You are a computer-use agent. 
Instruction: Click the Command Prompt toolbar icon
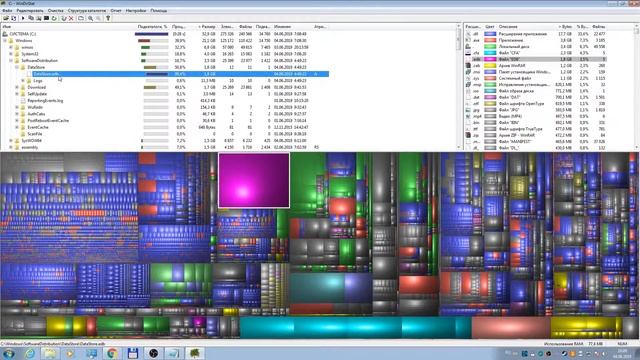[47, 18]
